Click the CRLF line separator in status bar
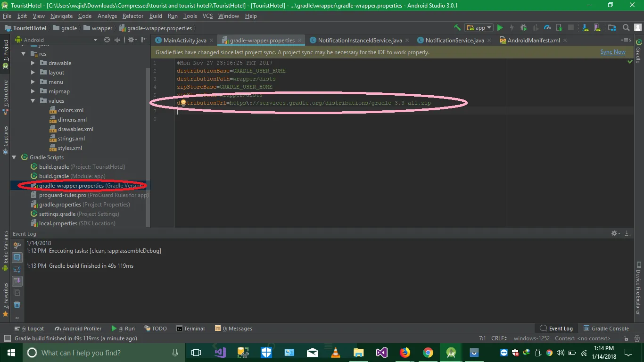The width and height of the screenshot is (644, 362). [499, 338]
